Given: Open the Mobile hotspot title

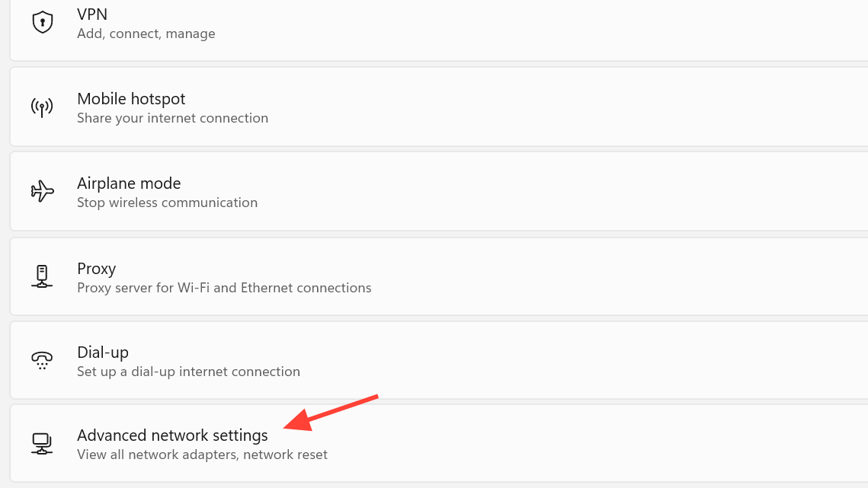Looking at the screenshot, I should (131, 99).
